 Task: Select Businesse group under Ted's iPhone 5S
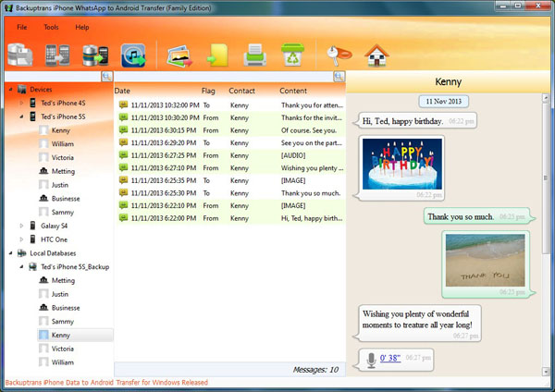(66, 199)
